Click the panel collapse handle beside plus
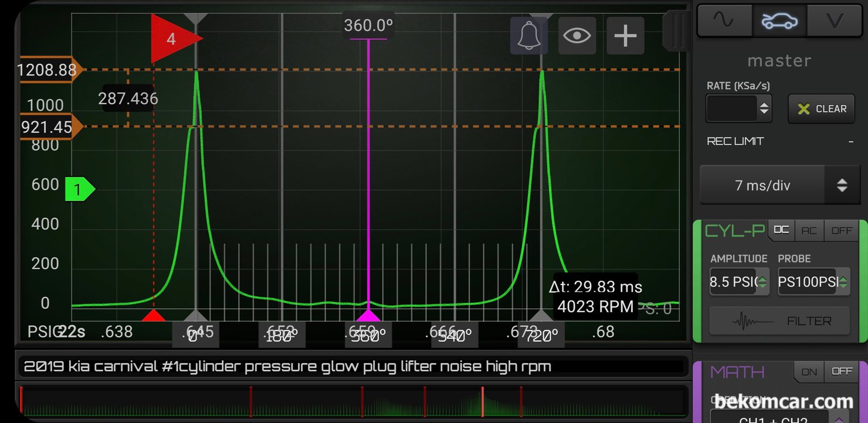This screenshot has width=868, height=423. 677,30
